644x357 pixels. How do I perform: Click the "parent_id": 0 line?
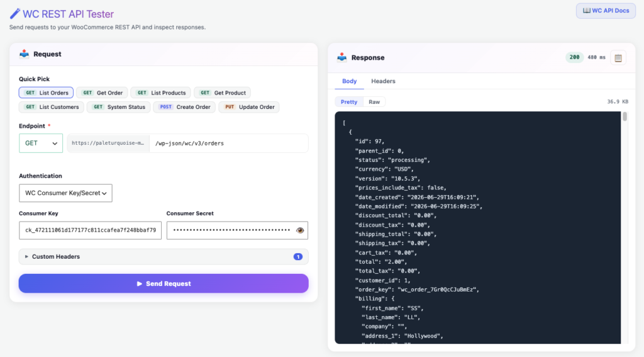[x=379, y=151]
